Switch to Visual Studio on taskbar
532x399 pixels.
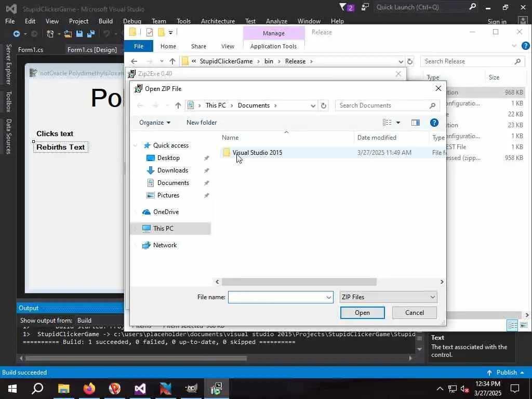[140, 389]
